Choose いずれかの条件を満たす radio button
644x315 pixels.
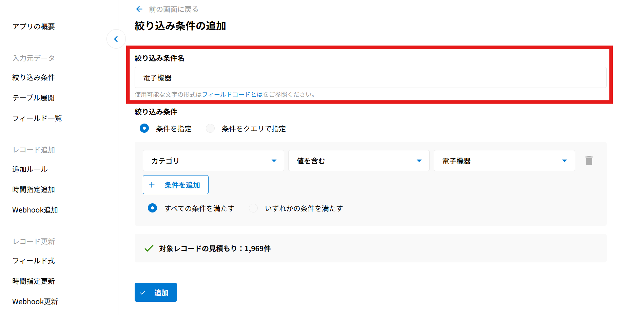[253, 208]
